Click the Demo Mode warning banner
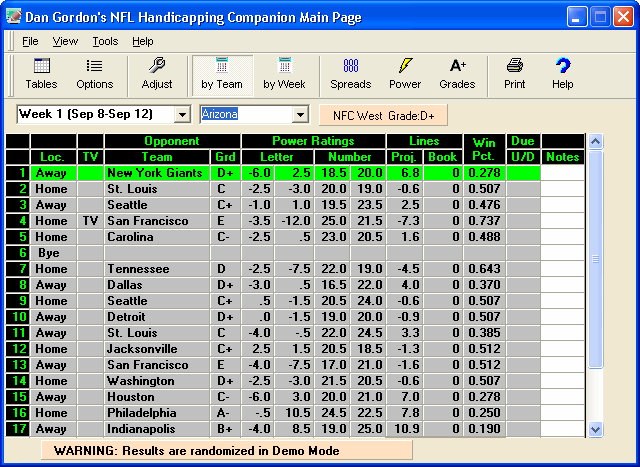 [x=227, y=451]
